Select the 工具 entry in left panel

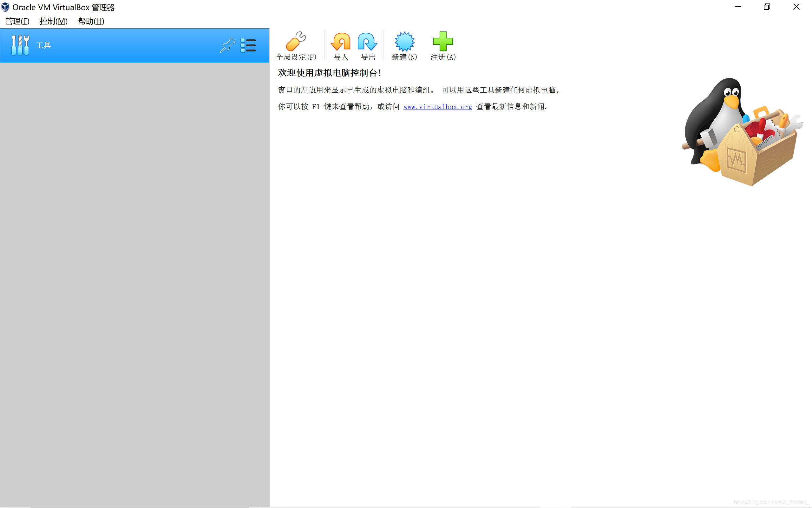point(134,45)
